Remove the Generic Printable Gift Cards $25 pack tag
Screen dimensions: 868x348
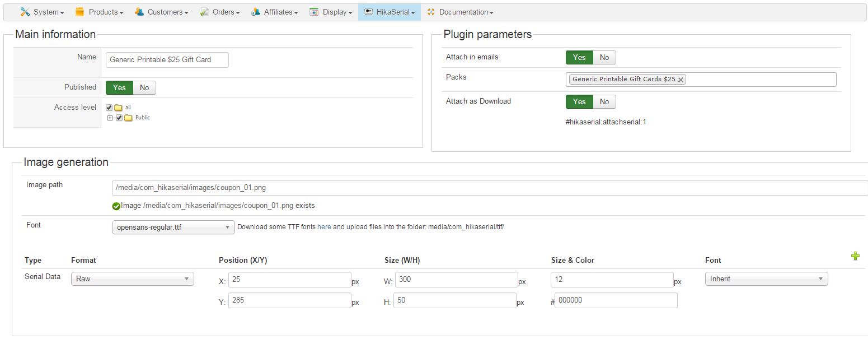point(681,80)
